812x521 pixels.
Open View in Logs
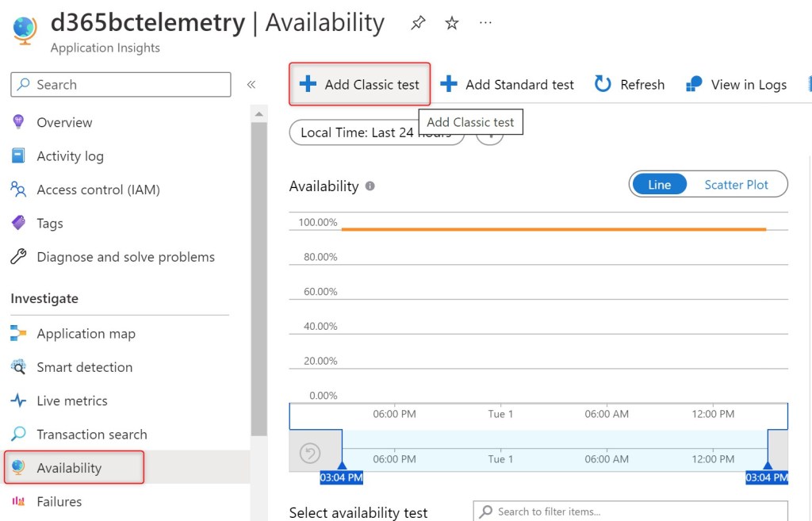[737, 84]
